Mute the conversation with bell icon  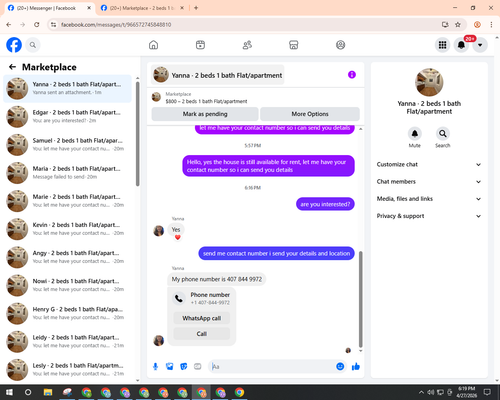(415, 134)
